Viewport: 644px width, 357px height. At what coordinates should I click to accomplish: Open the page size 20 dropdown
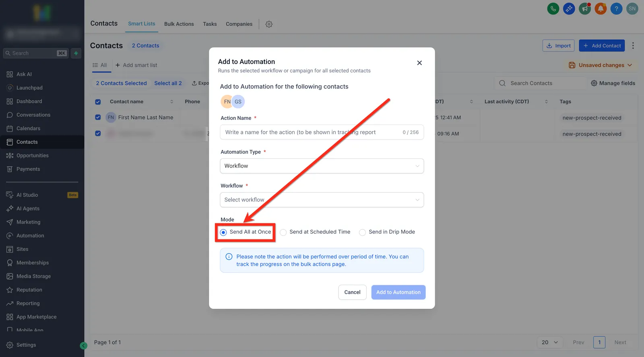pos(549,343)
